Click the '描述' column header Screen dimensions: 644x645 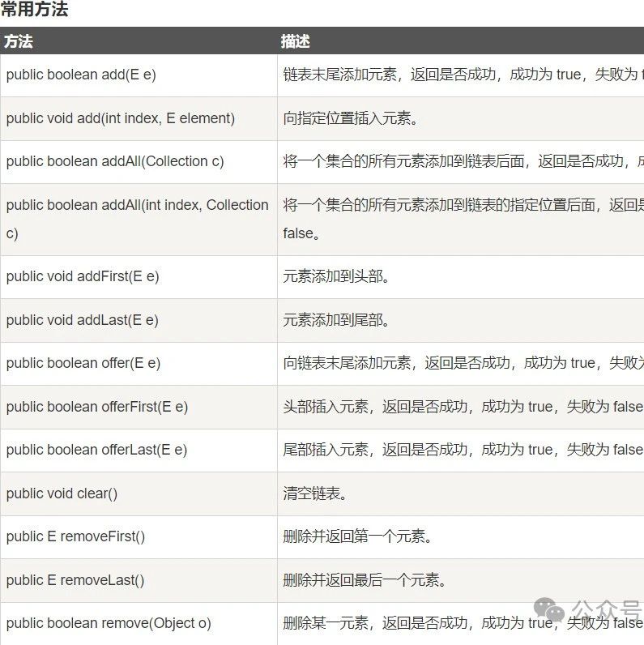click(x=296, y=41)
